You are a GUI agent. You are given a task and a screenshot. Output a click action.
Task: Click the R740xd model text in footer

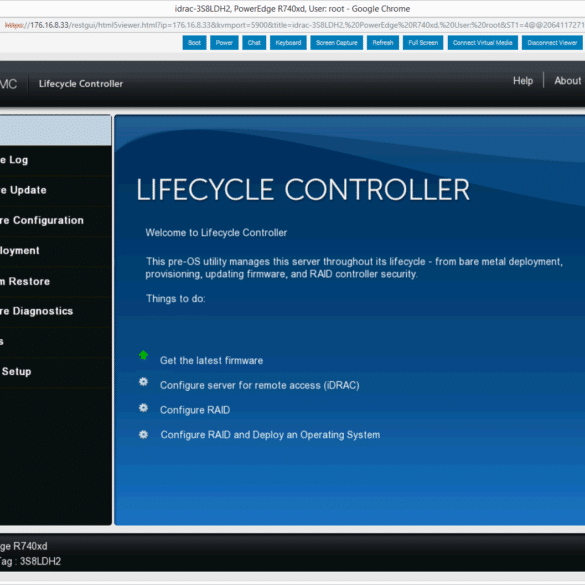[x=30, y=546]
